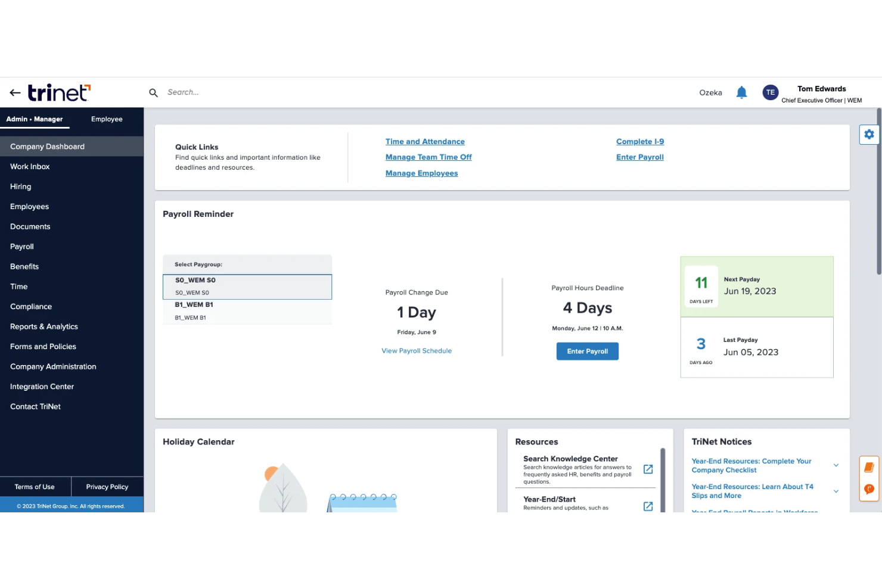The width and height of the screenshot is (882, 588).
Task: Click the back arrow beside TriNet logo
Action: 15,93
